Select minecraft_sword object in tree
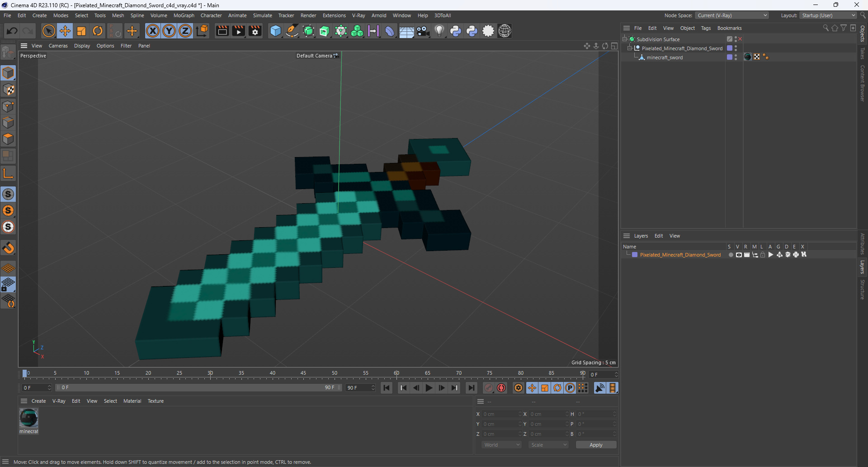 (x=665, y=57)
